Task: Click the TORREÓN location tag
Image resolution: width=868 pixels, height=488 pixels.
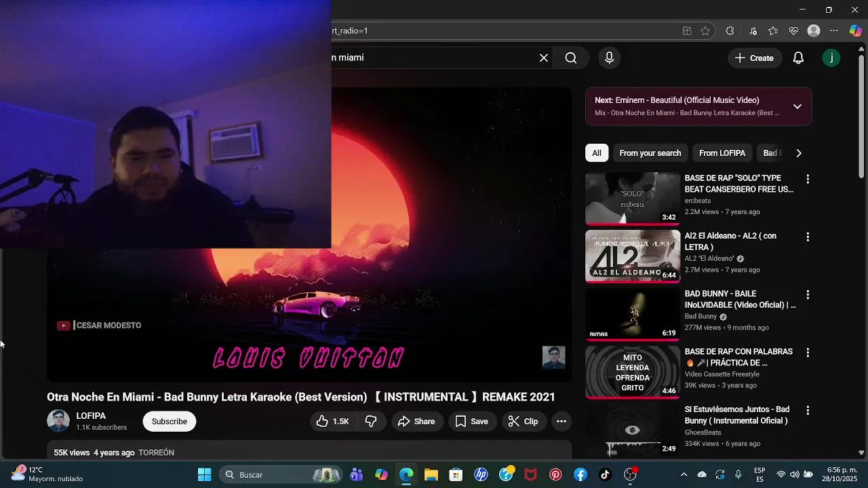Action: coord(156,453)
